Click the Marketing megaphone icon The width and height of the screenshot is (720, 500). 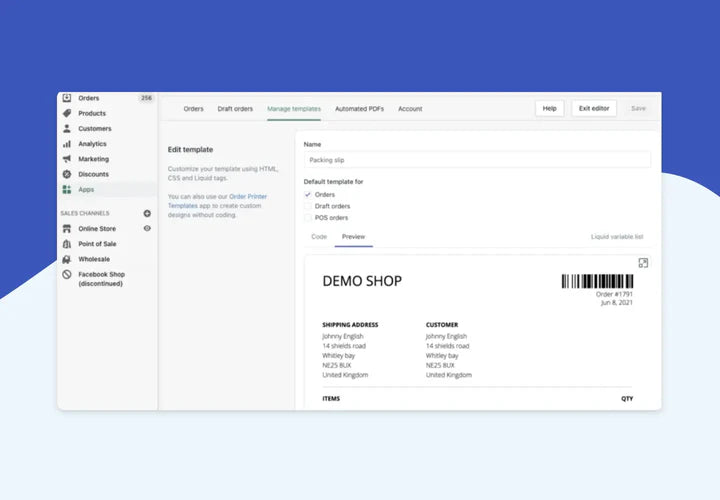click(67, 159)
